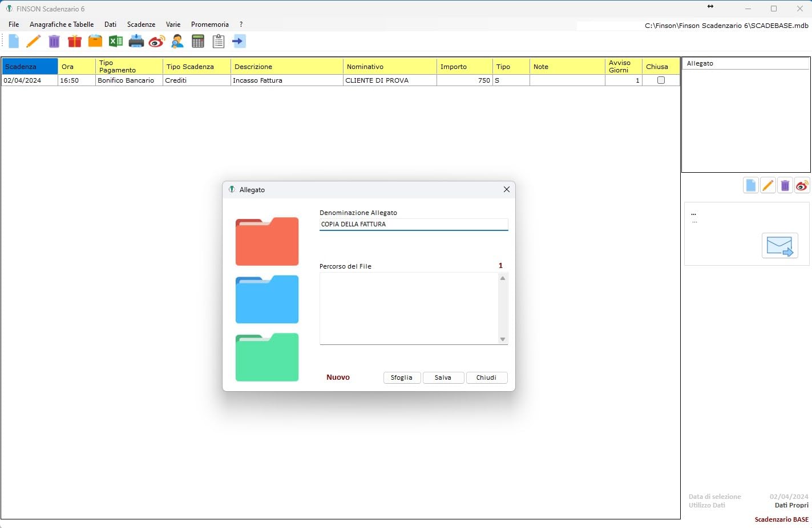Viewport: 812px width, 528px height.
Task: Click the Importo column header
Action: click(464, 66)
